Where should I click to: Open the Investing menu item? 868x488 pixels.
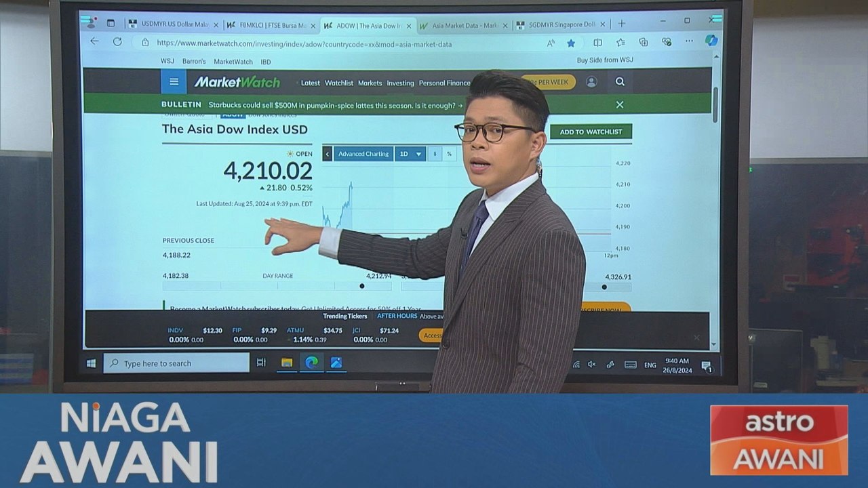click(x=400, y=83)
